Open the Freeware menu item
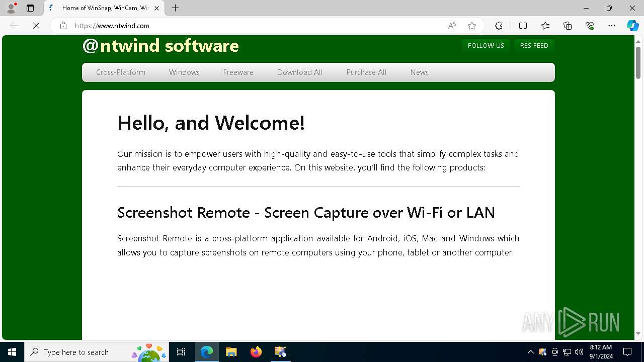644x362 pixels. pos(238,72)
